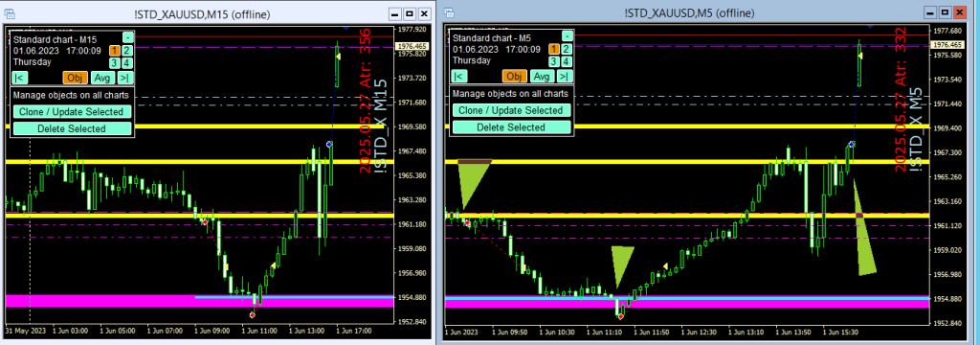Click Clone / Update Selected in M15 chart
The height and width of the screenshot is (345, 980).
72,111
